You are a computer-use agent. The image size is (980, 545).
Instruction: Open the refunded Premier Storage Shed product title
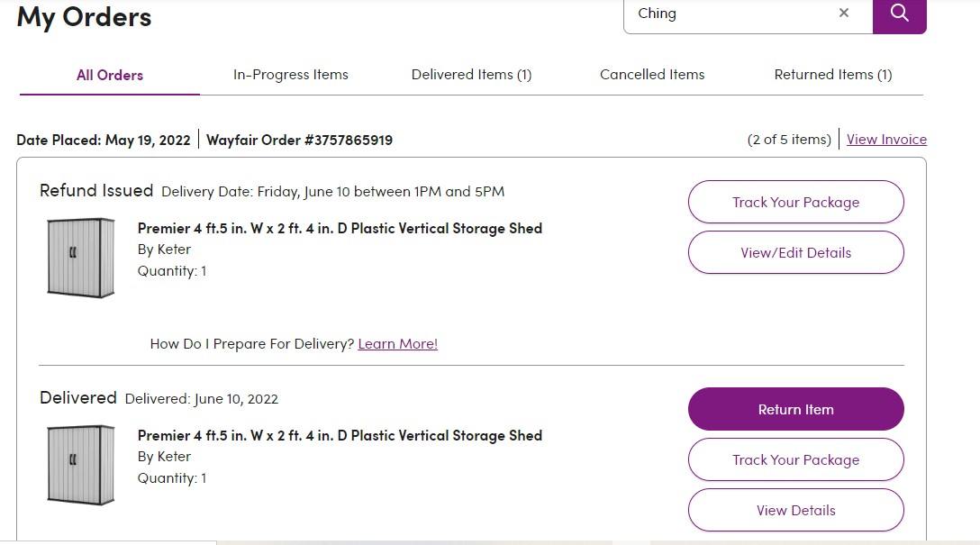pos(340,228)
